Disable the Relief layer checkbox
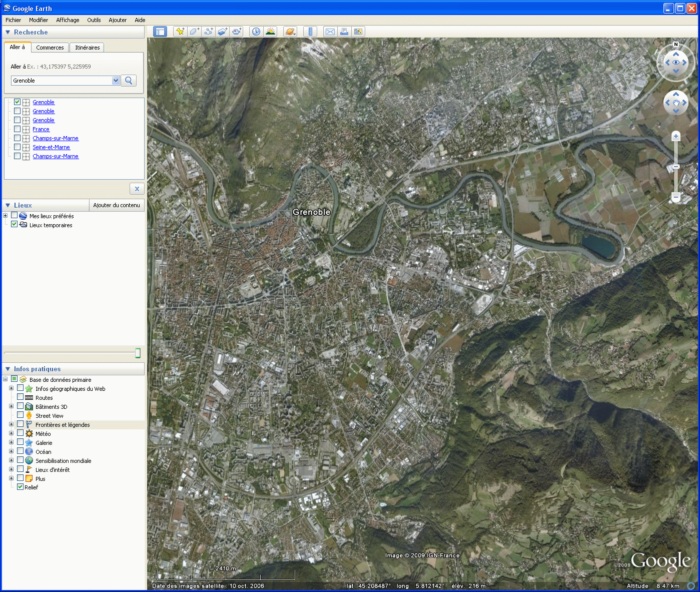This screenshot has height=592, width=700. point(20,487)
